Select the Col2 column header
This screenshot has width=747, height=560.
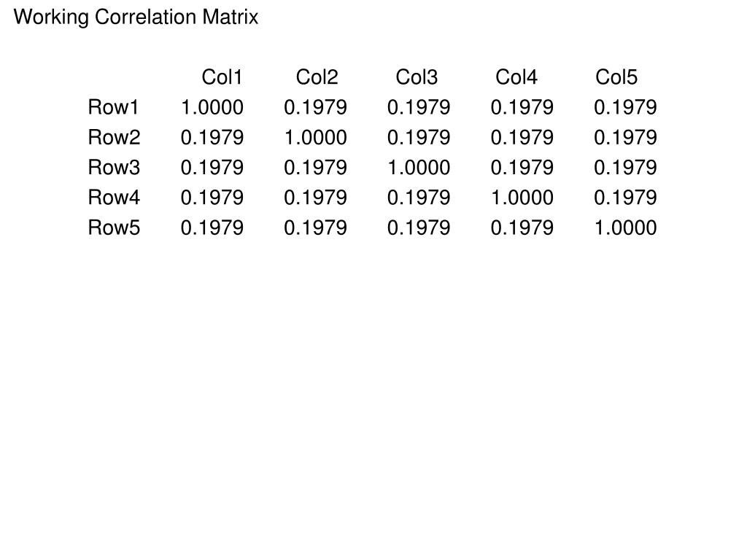pos(317,77)
